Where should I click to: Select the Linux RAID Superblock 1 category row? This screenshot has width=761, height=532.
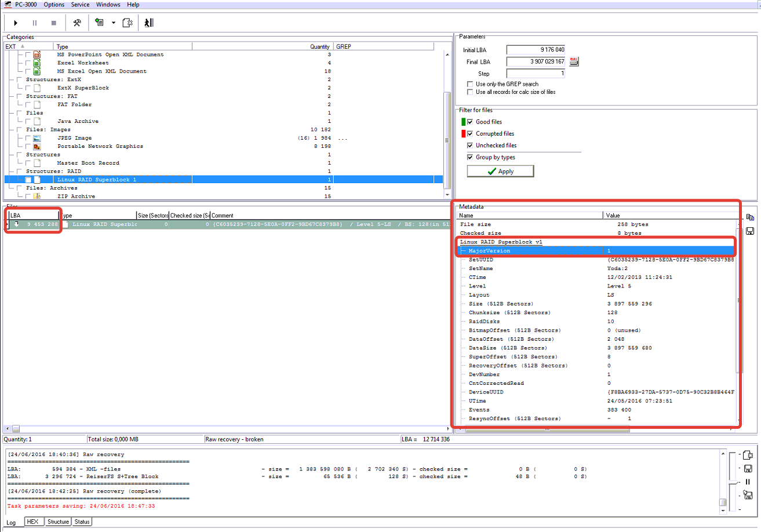[224, 180]
